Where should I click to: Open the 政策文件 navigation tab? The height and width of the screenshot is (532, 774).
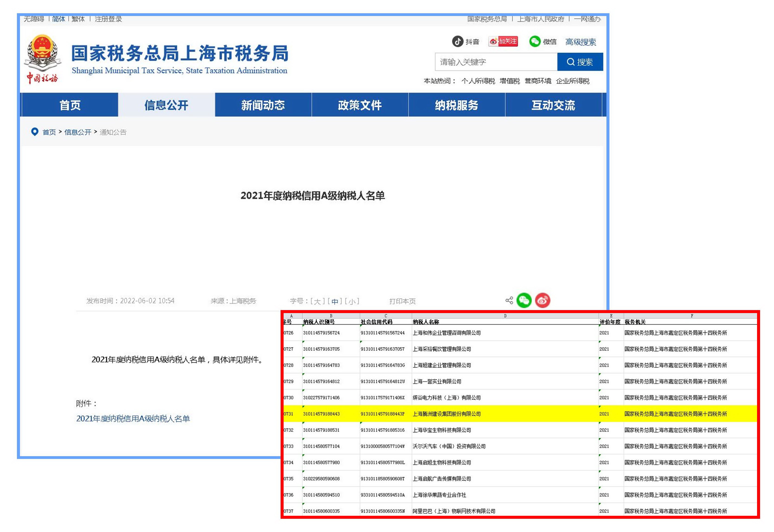[360, 105]
